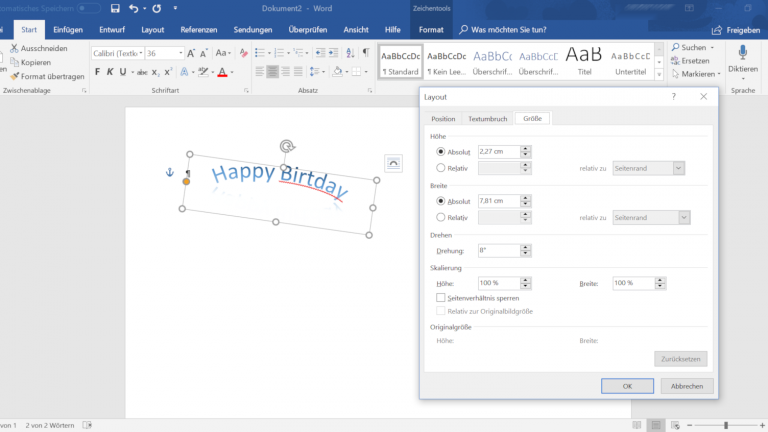Open the font size dropdown showing 36
This screenshot has width=768, height=432.
click(182, 53)
